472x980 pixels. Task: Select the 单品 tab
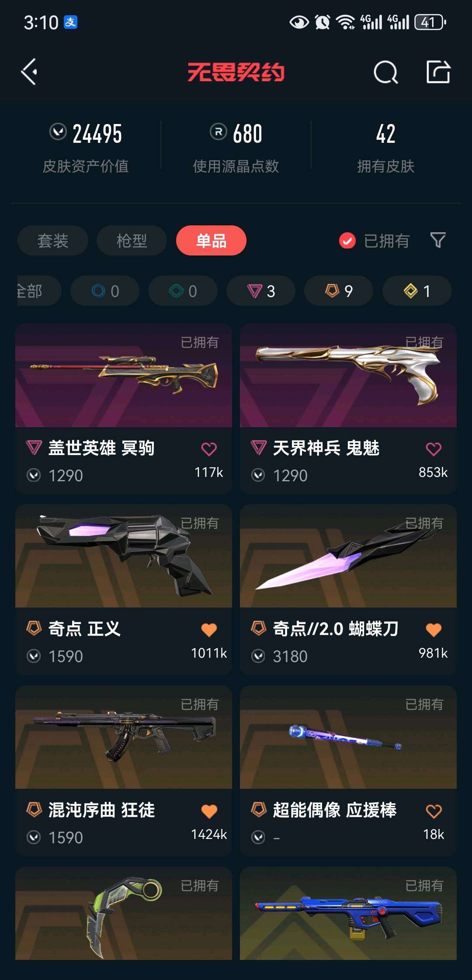(x=211, y=241)
